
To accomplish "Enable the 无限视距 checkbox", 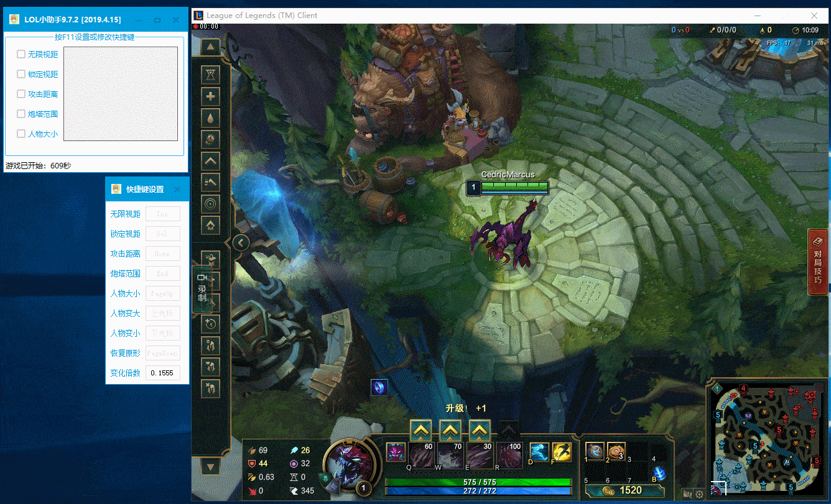I will [x=21, y=55].
